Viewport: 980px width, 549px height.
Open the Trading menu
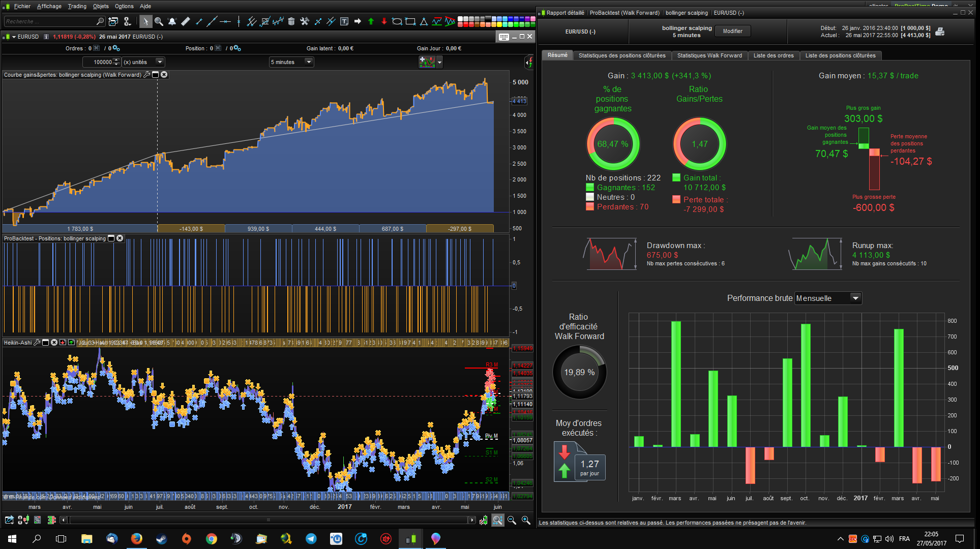[x=77, y=6]
